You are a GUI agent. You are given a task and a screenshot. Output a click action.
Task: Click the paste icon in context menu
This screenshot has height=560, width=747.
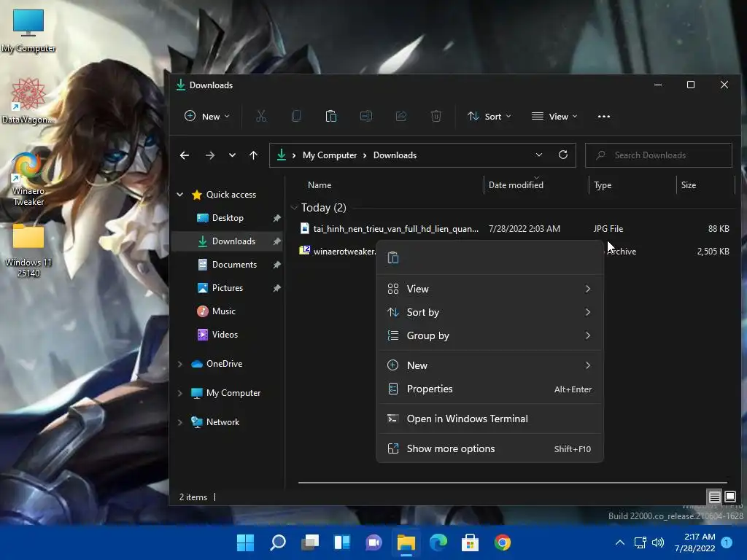point(393,257)
